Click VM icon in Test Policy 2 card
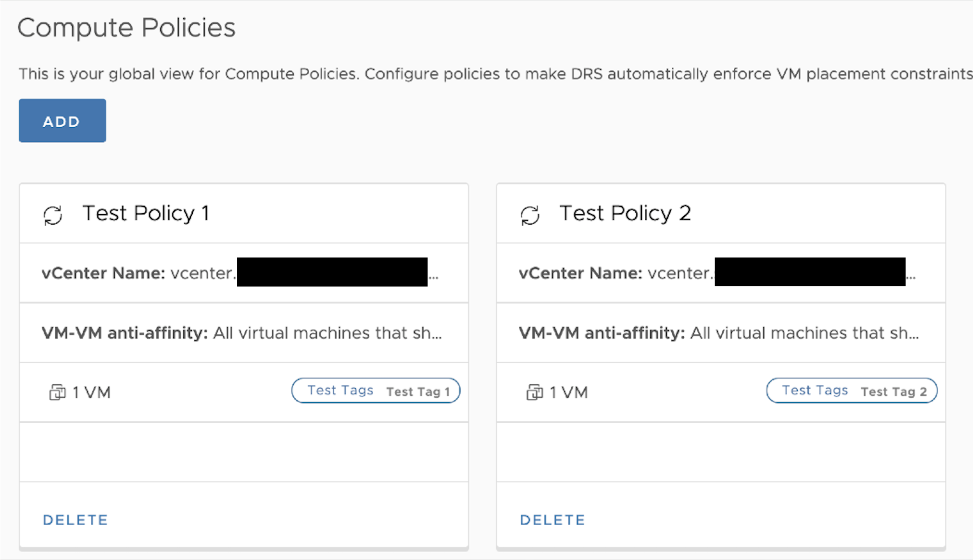This screenshot has height=560, width=973. 534,392
